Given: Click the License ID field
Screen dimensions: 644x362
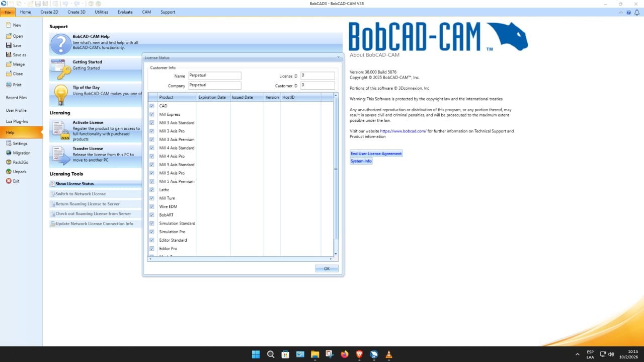Looking at the screenshot, I should (318, 76).
